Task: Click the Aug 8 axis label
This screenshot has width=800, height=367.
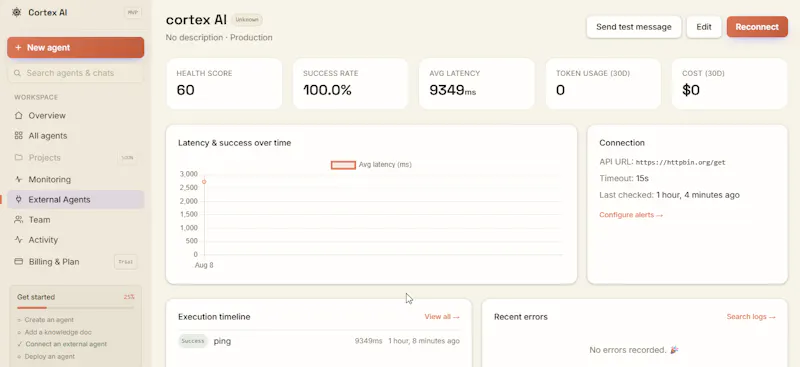Action: point(204,265)
